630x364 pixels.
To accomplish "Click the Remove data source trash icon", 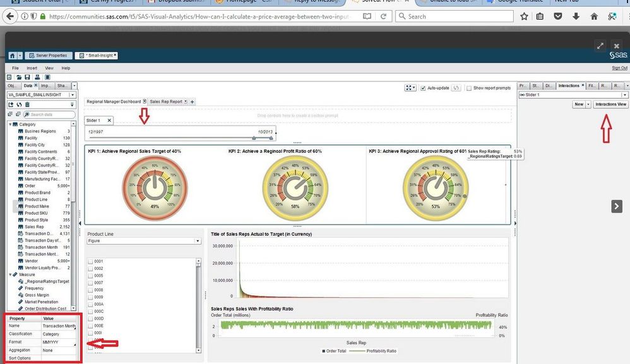I will (27, 104).
